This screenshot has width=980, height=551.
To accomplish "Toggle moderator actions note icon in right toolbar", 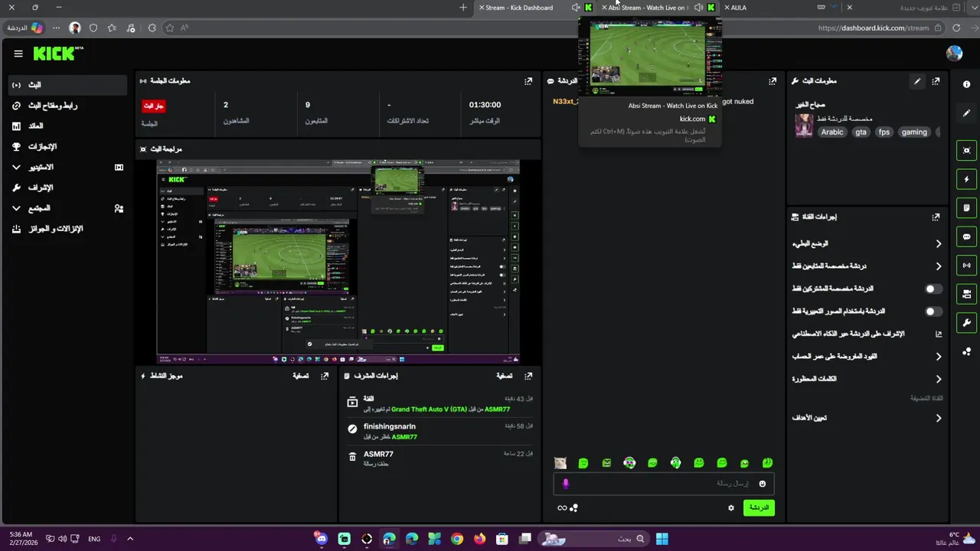I will pos(966,208).
